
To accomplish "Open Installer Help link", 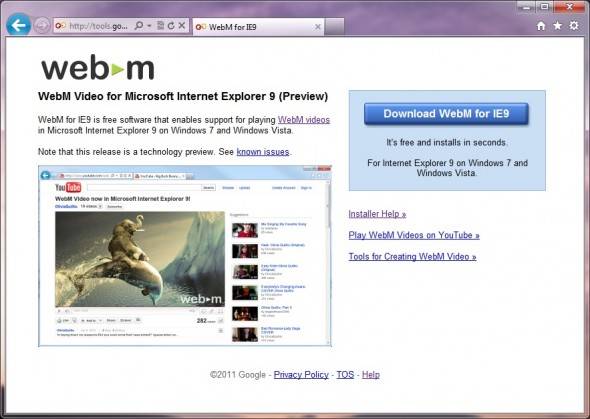I will (377, 214).
